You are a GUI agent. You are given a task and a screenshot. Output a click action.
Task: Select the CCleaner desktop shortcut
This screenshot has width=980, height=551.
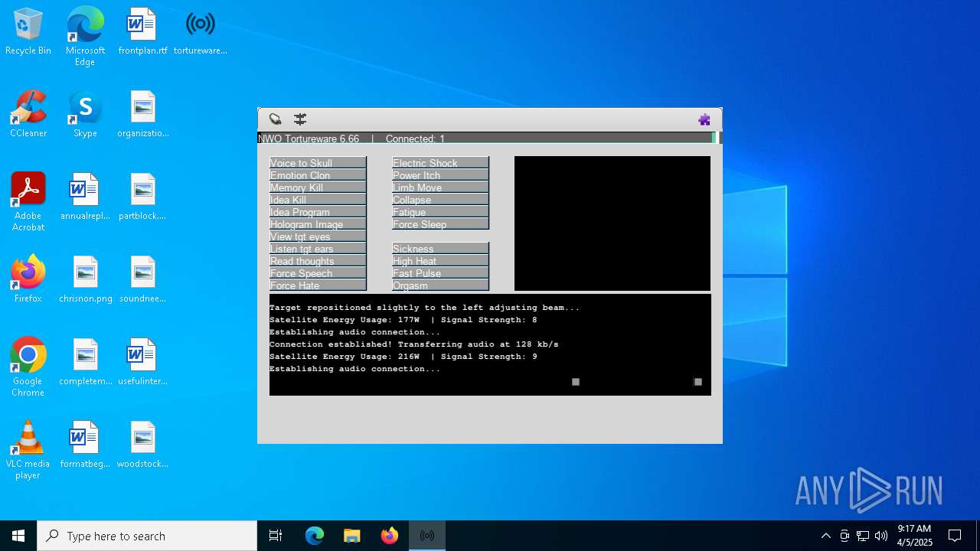point(28,115)
